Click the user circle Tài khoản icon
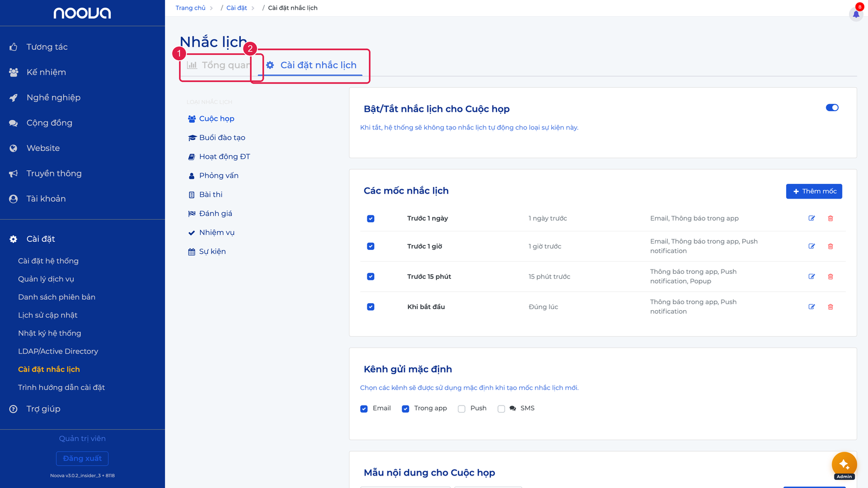This screenshot has width=868, height=488. click(x=14, y=199)
